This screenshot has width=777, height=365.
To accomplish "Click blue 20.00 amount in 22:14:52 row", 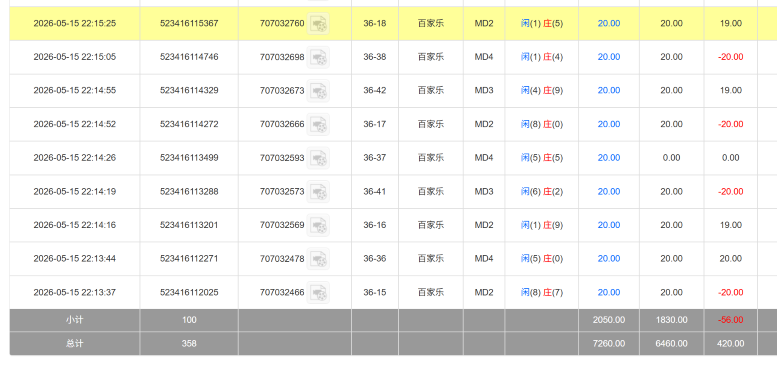I will click(609, 124).
